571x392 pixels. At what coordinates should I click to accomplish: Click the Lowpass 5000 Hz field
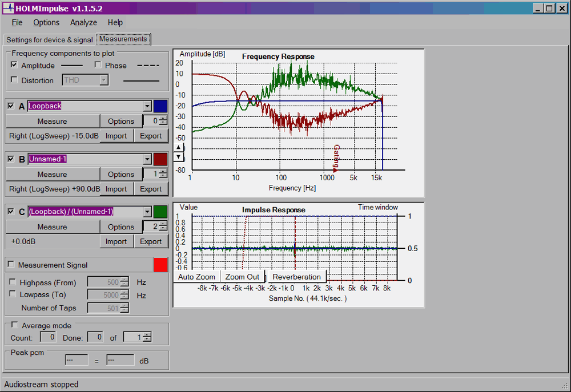(x=108, y=295)
